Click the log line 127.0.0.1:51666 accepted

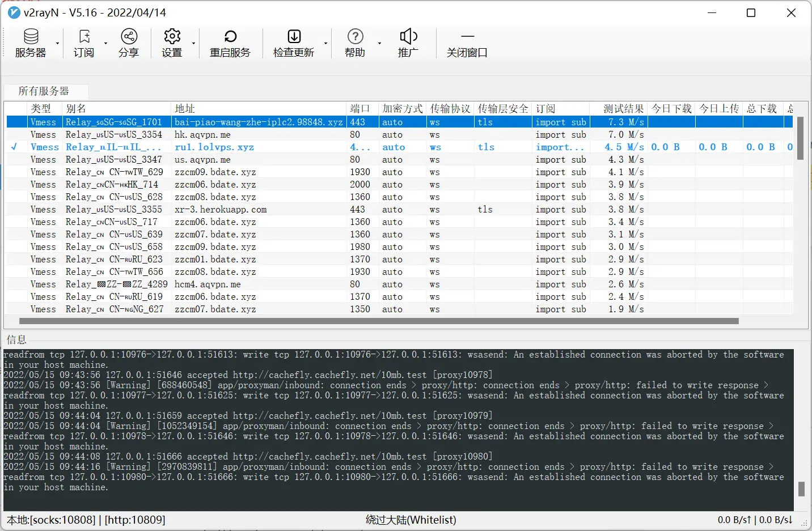(x=248, y=456)
